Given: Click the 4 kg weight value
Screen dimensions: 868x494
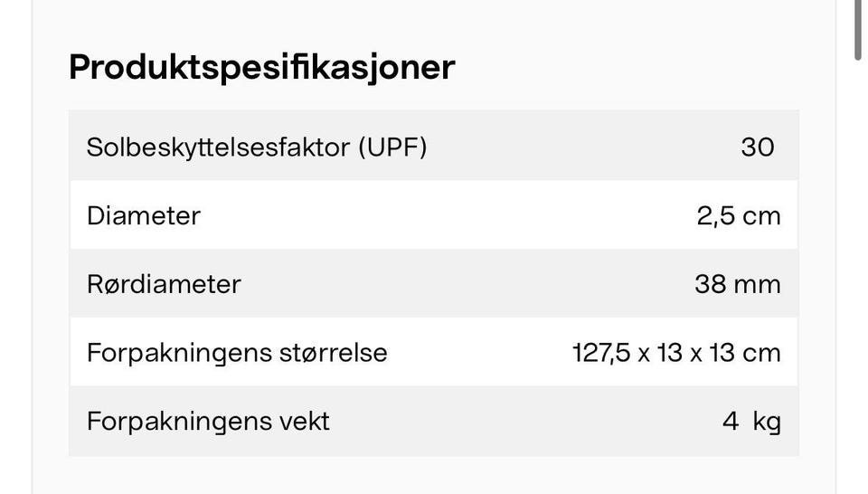Looking at the screenshot, I should click(x=751, y=422).
